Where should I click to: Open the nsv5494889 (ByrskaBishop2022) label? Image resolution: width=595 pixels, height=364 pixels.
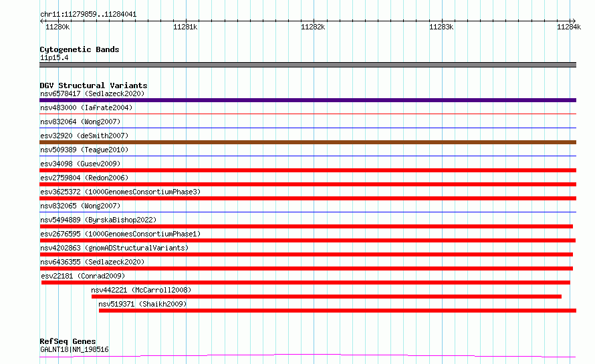tap(98, 220)
